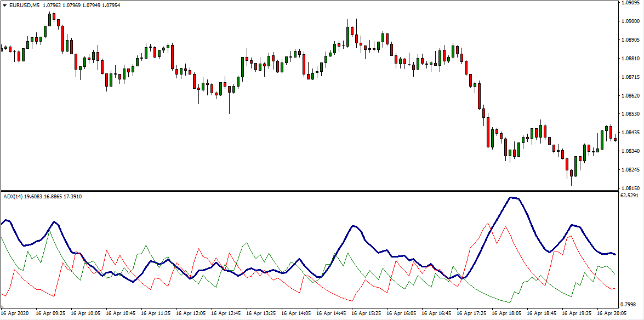
Task: Click the 1.08530 price axis label
Action: click(630, 114)
